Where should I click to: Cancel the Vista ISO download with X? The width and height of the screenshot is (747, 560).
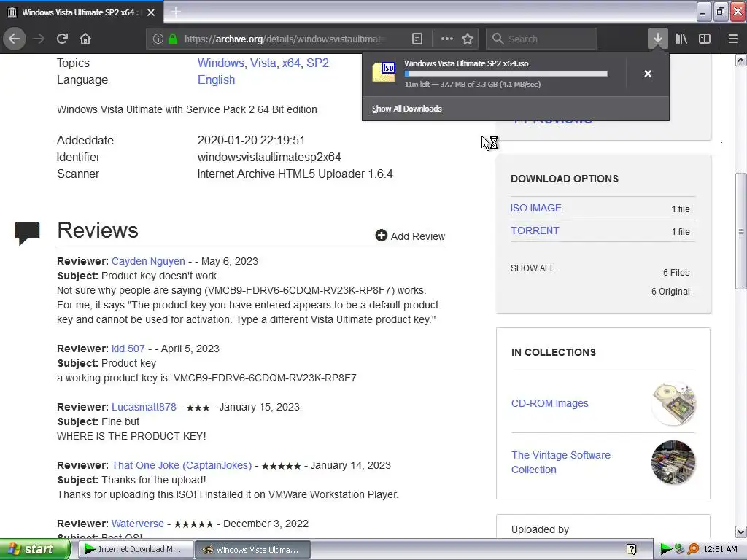pyautogui.click(x=648, y=74)
